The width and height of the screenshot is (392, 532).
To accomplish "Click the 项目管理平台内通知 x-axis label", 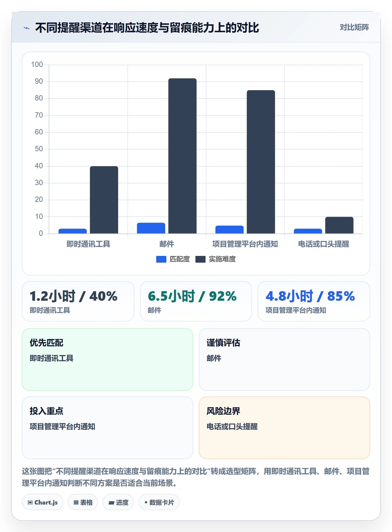I will (x=245, y=244).
